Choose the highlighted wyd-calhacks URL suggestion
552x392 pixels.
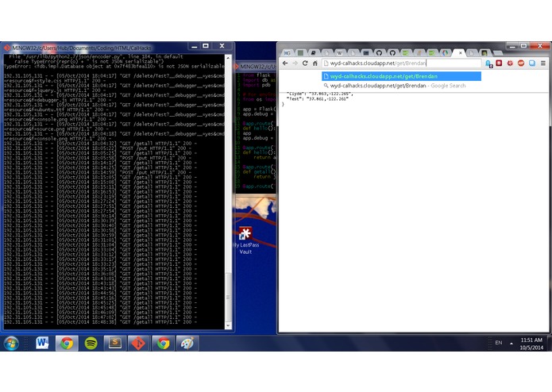coord(401,76)
